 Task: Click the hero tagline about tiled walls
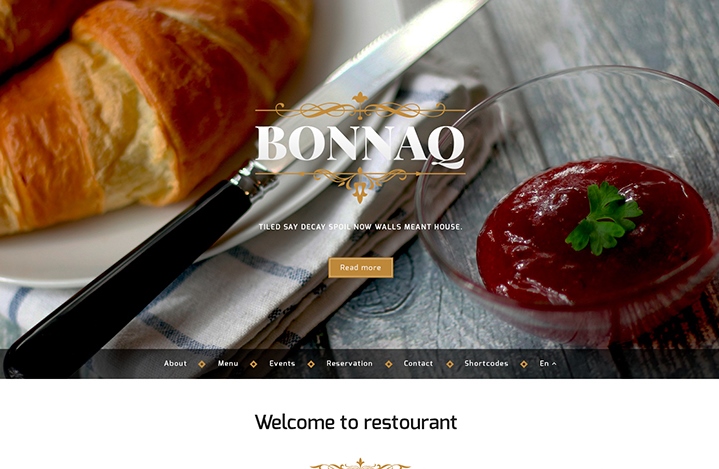click(x=360, y=226)
